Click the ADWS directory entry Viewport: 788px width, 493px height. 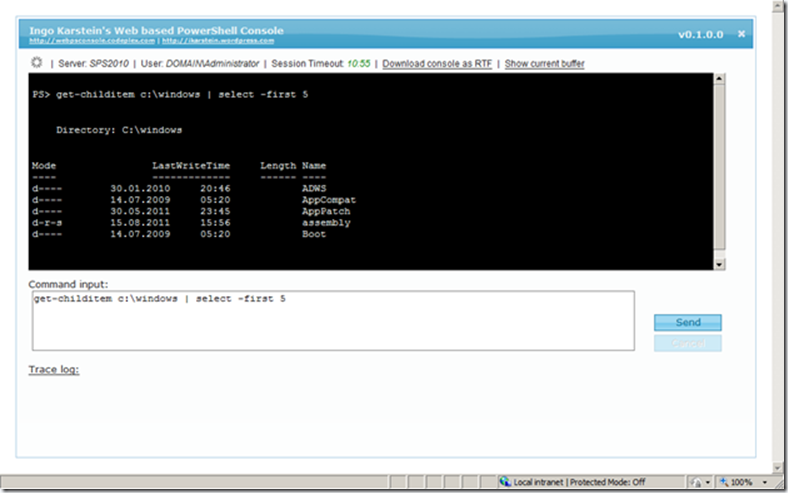314,188
